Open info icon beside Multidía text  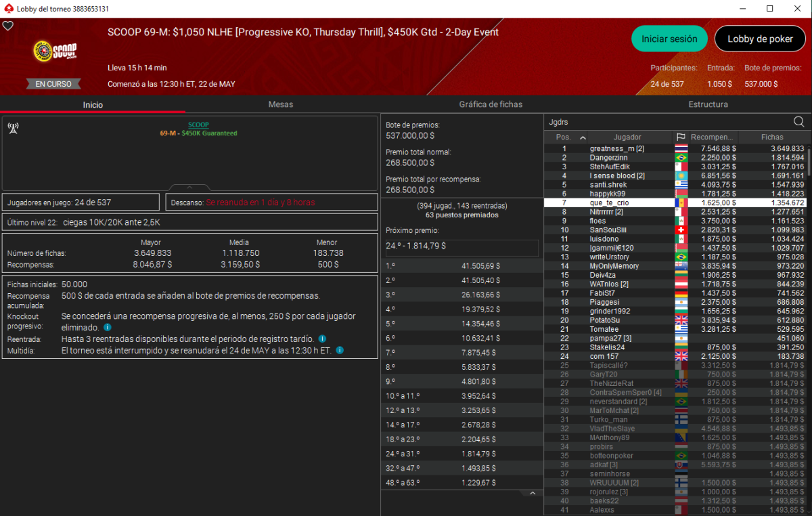340,350
